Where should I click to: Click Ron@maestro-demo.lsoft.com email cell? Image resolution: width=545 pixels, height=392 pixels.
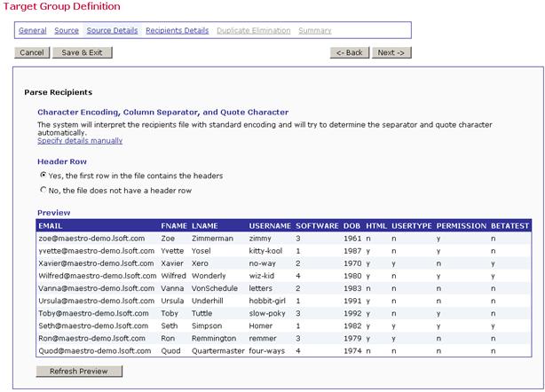pos(91,339)
